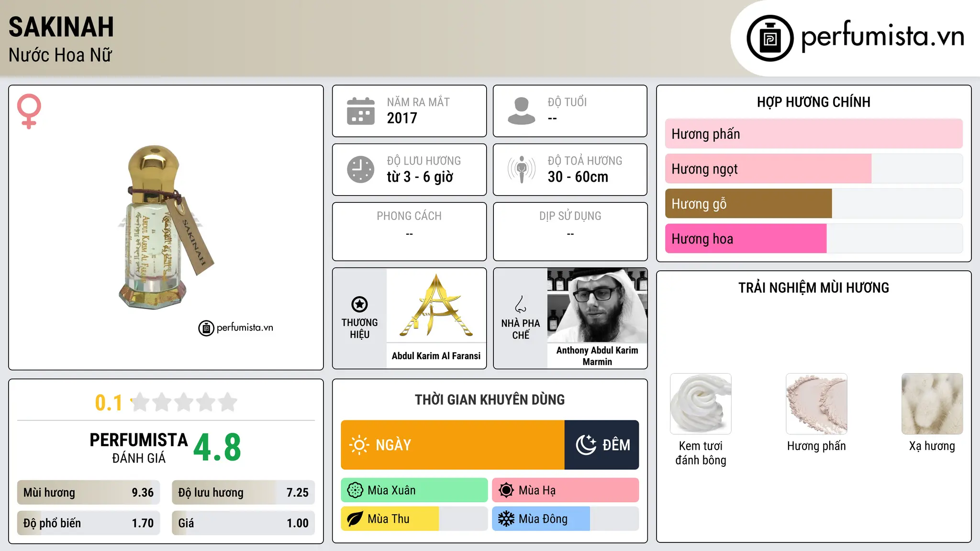Select the Kem tươi đánh bông note image
Viewport: 980px width, 551px height.
(701, 404)
